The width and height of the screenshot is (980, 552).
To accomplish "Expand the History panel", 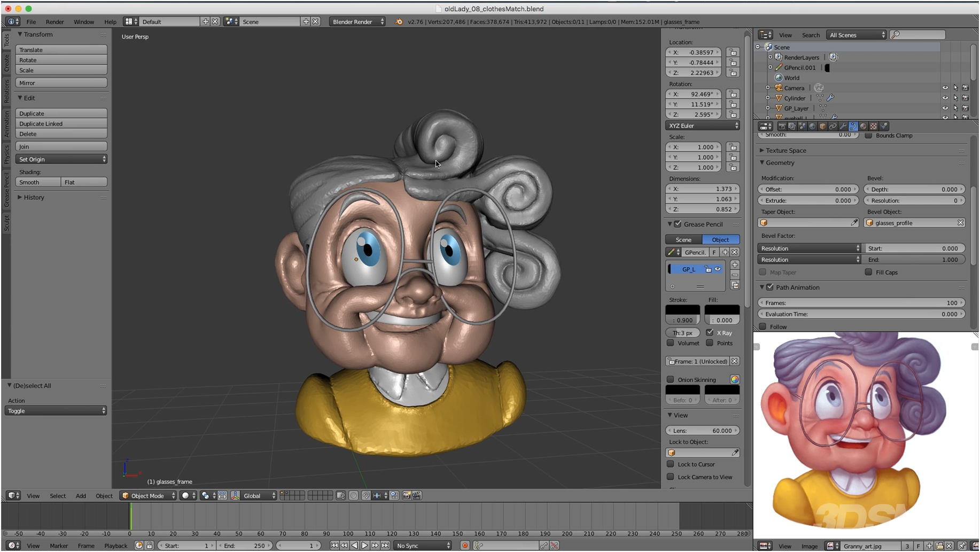I will 34,197.
